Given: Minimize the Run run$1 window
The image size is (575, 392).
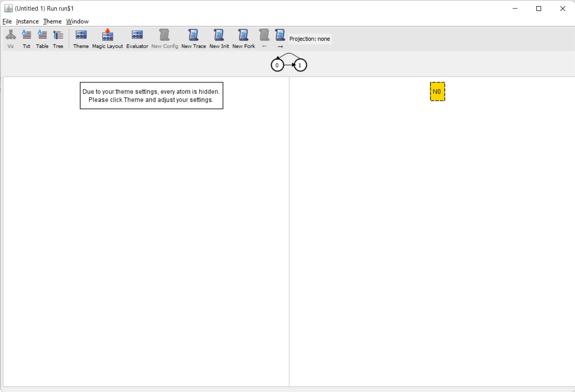Looking at the screenshot, I should 515,8.
